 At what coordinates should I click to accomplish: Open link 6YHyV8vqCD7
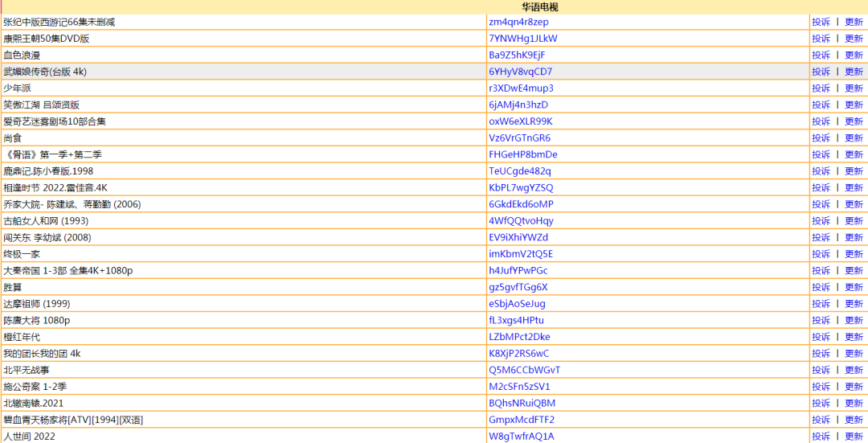[x=520, y=72]
